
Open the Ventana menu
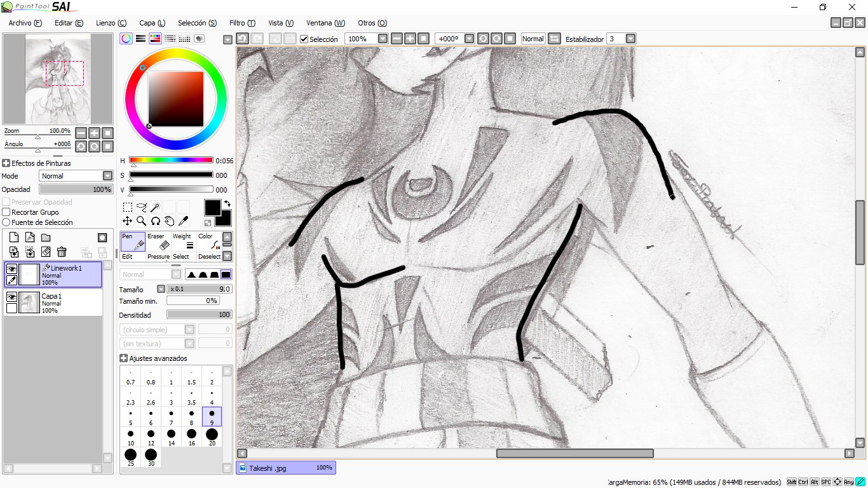coord(326,23)
